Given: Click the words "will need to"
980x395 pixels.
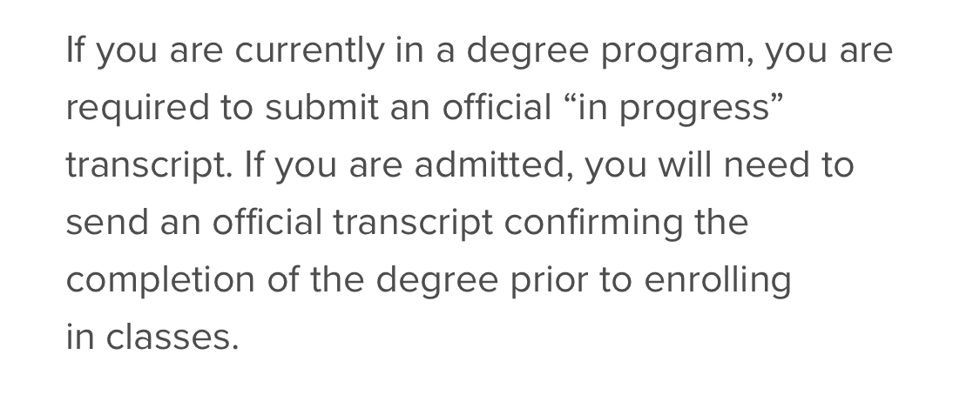Looking at the screenshot, I should click(755, 164).
